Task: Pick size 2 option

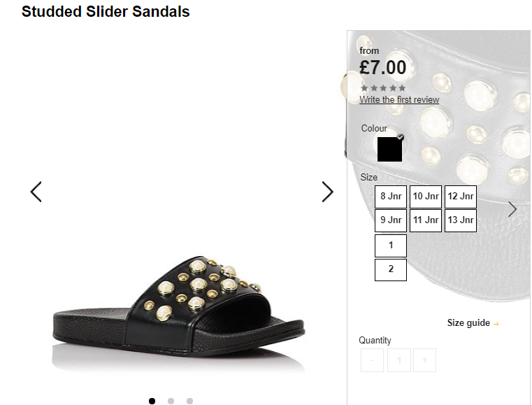Action: tap(391, 269)
